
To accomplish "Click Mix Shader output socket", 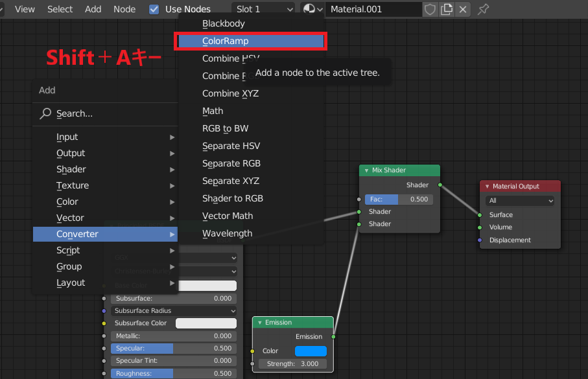I will 440,185.
